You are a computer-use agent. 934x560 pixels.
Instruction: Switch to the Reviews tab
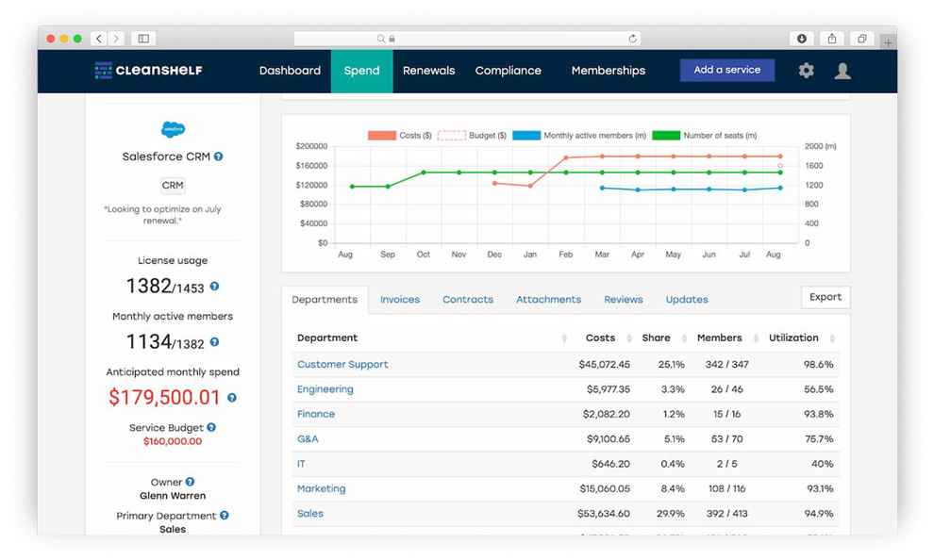click(x=623, y=300)
